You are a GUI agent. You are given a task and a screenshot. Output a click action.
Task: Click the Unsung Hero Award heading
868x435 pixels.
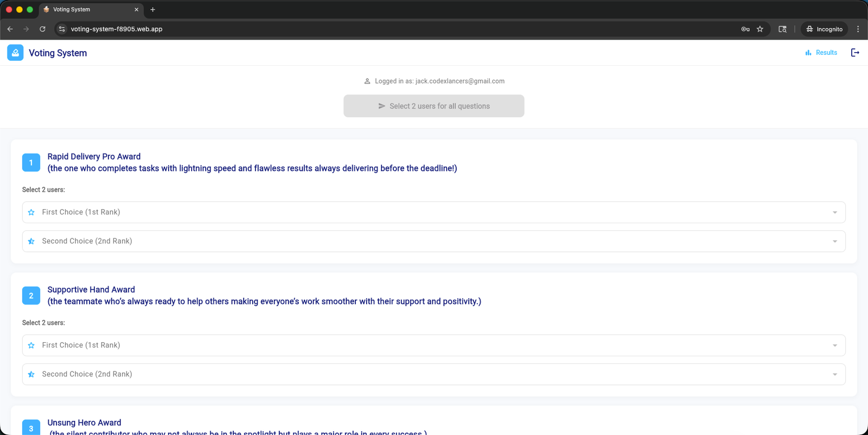point(84,423)
